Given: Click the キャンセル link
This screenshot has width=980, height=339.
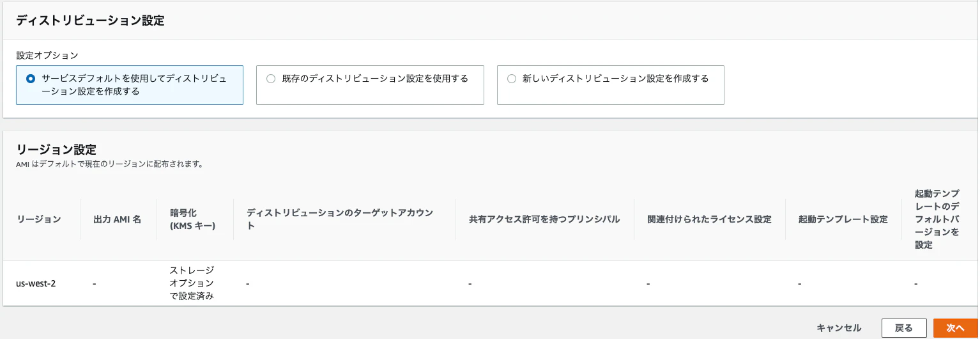Looking at the screenshot, I should [x=839, y=328].
